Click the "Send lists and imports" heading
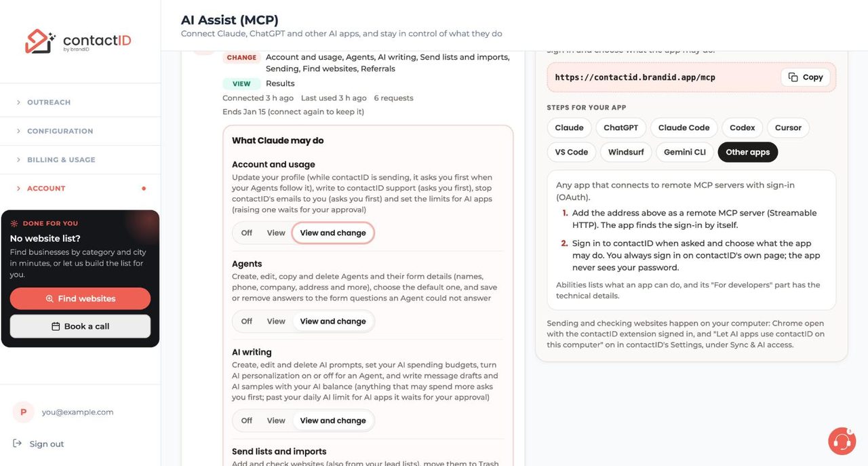The width and height of the screenshot is (868, 466). coord(279,451)
